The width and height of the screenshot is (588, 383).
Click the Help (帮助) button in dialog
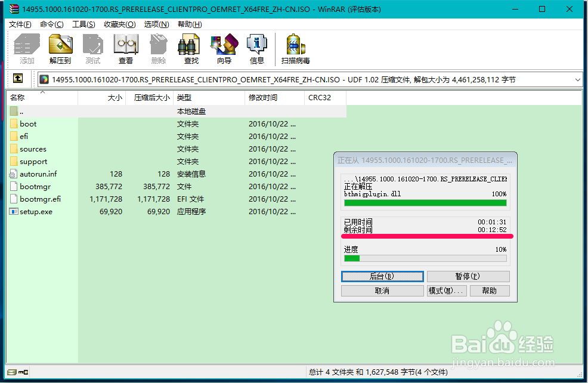(490, 291)
